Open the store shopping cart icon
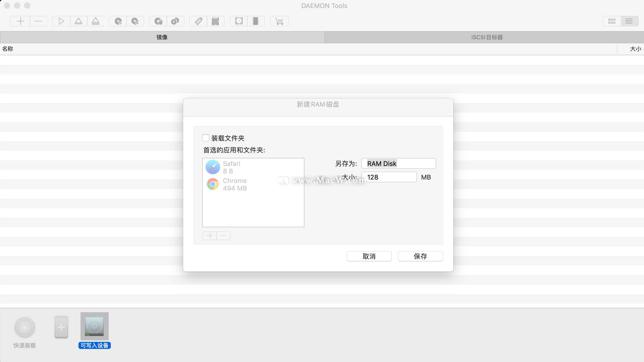The height and width of the screenshot is (362, 644). coord(279,21)
